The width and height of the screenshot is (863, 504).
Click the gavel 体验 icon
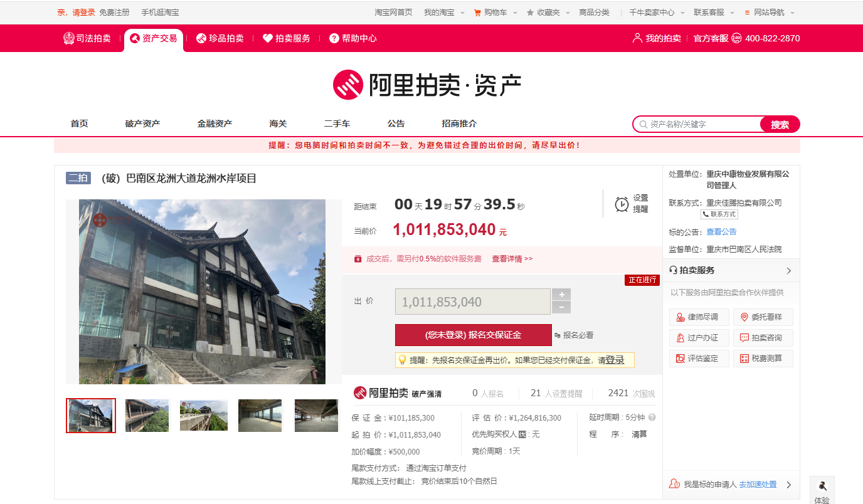tap(822, 486)
